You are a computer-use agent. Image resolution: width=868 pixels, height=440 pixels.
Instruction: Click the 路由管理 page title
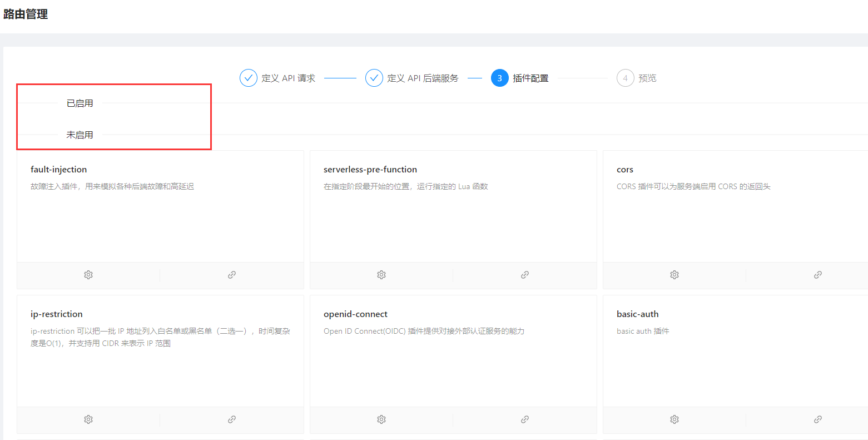pyautogui.click(x=26, y=14)
